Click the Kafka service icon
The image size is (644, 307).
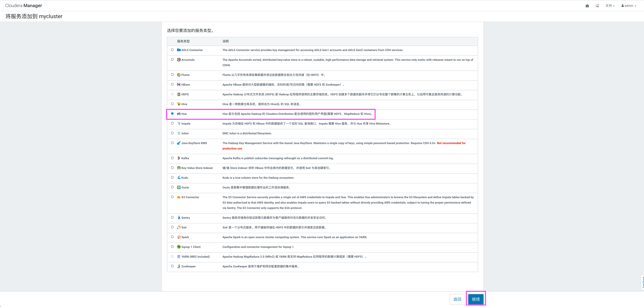coord(179,158)
